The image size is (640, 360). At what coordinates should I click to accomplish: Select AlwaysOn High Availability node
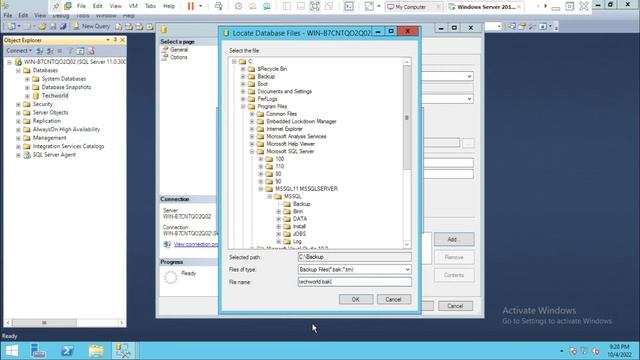pyautogui.click(x=66, y=129)
